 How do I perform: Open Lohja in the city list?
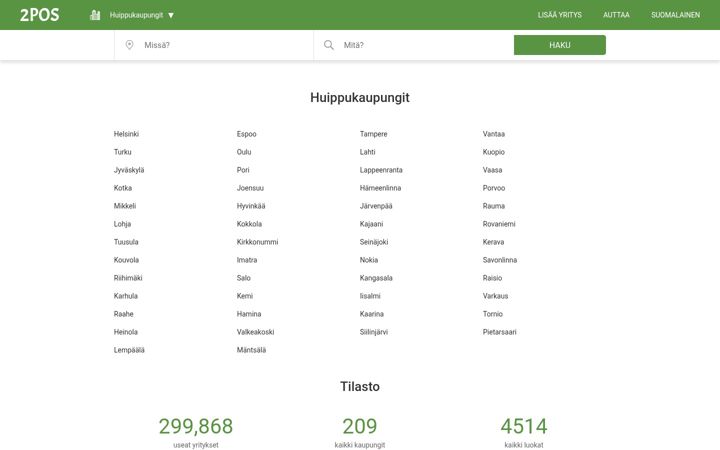(122, 224)
